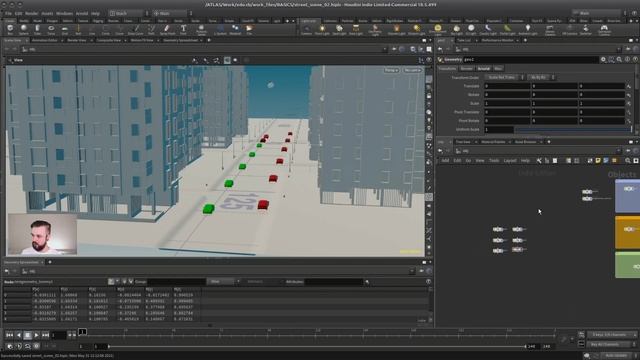
Task: Switch to the Motion FX View tab
Action: coord(142,40)
